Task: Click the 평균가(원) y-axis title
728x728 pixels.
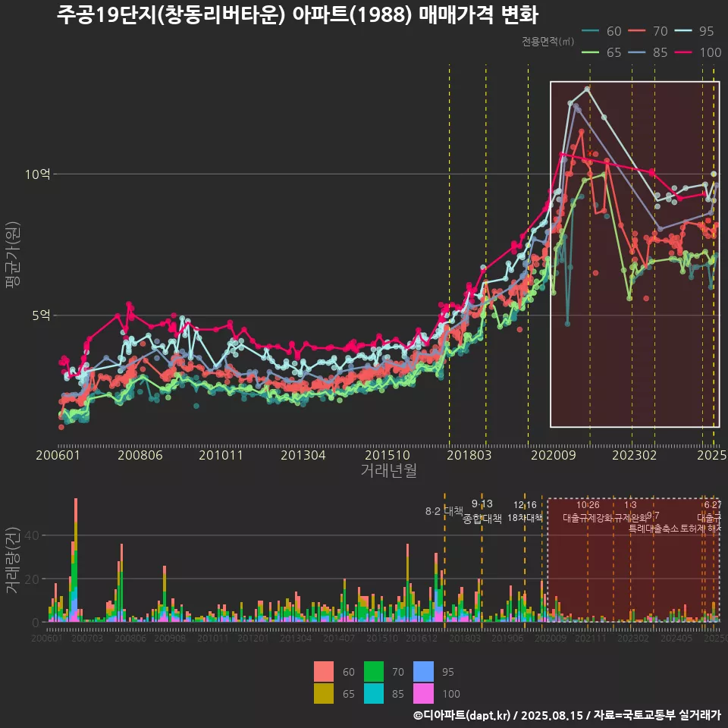Action: pyautogui.click(x=13, y=255)
